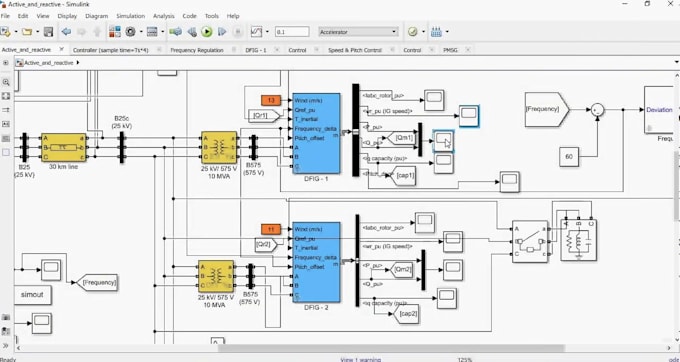Open the View menu

[42, 16]
